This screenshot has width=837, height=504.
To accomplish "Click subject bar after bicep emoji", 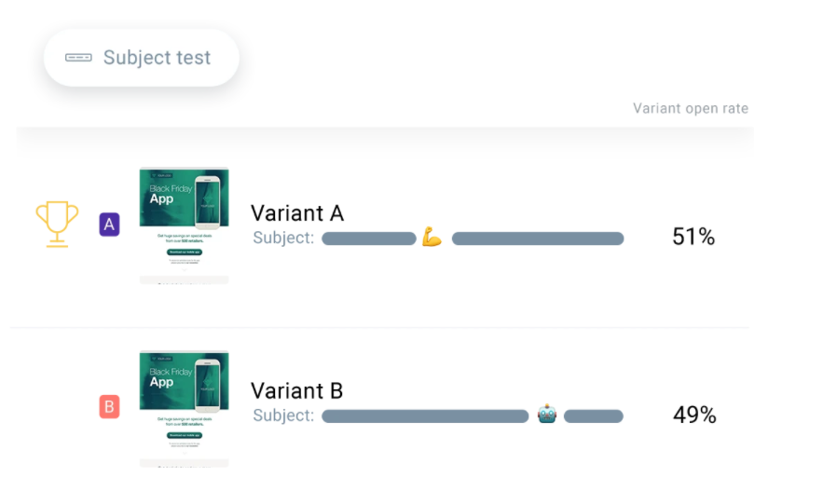I will pos(538,238).
